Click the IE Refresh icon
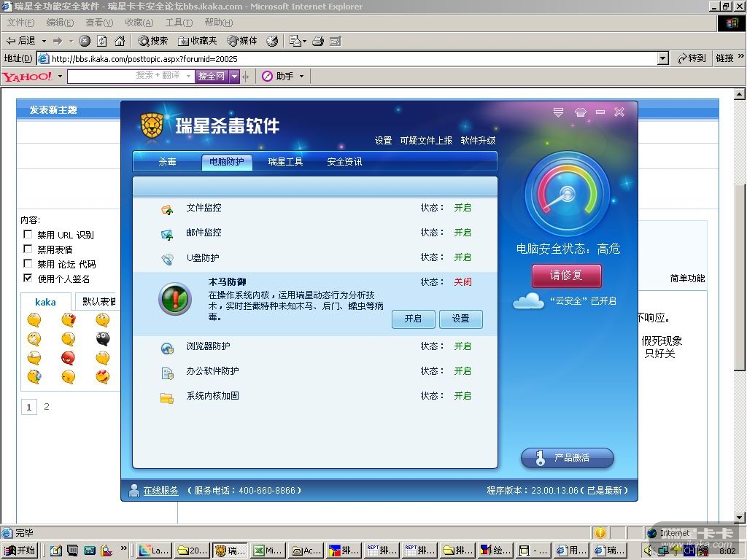 tap(102, 41)
